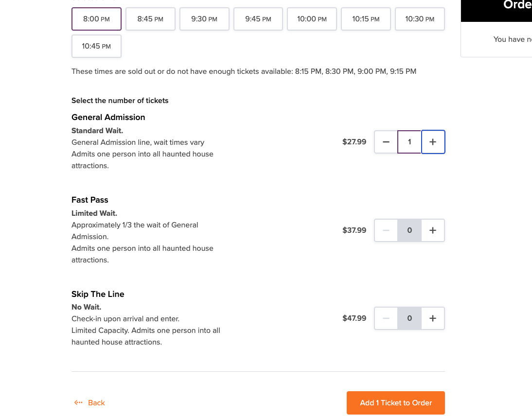The image size is (532, 416).
Task: Pick the 9:30 PM time slot
Action: (x=204, y=19)
